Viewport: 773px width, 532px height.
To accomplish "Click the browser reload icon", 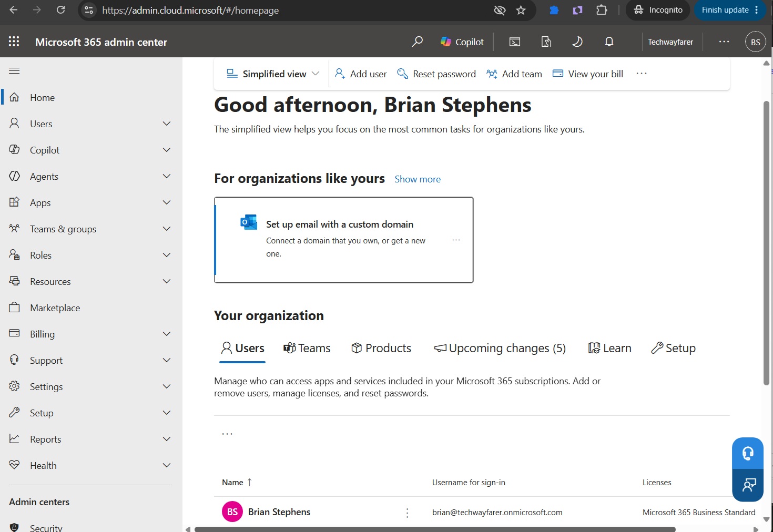I will (61, 10).
